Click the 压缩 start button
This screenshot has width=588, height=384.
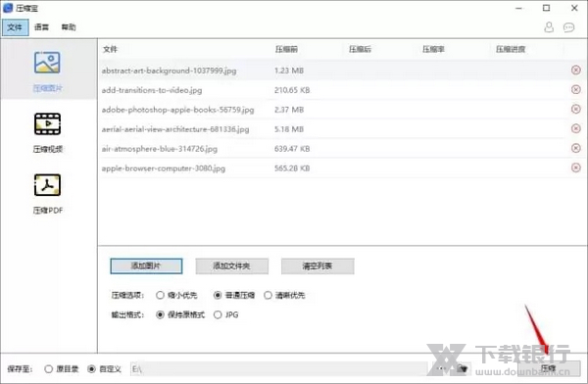(x=549, y=368)
